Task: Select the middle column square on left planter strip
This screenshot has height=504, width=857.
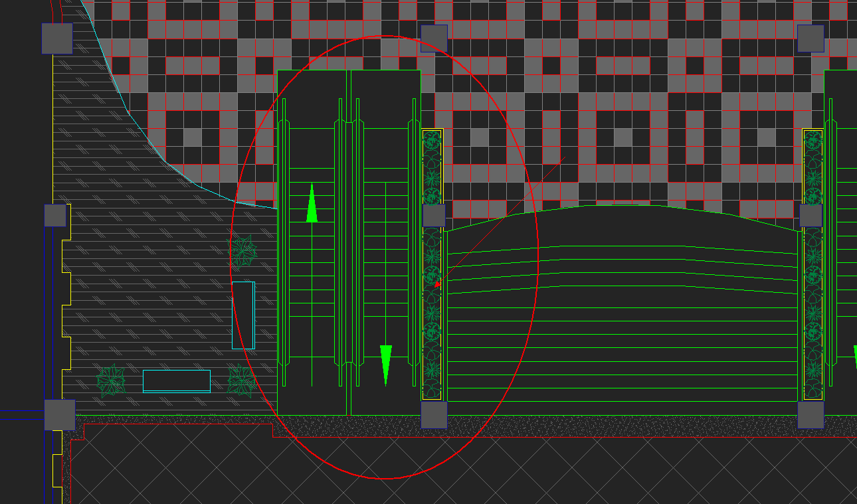Action: [434, 215]
